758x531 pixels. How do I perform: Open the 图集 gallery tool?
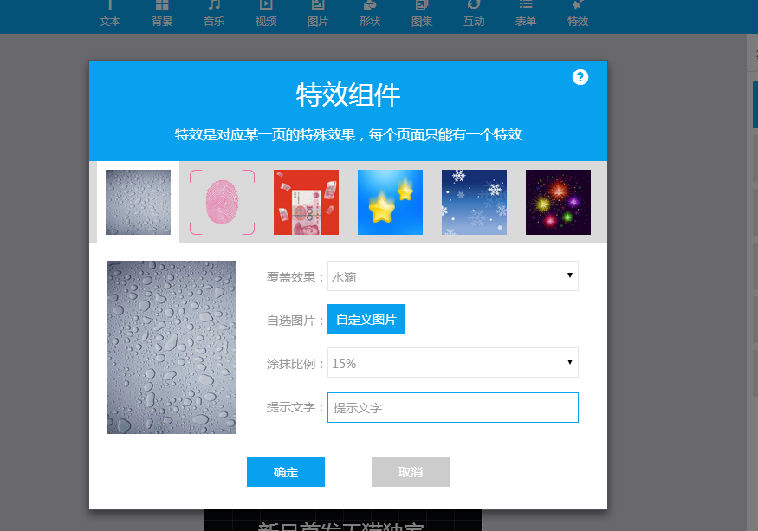coord(422,15)
